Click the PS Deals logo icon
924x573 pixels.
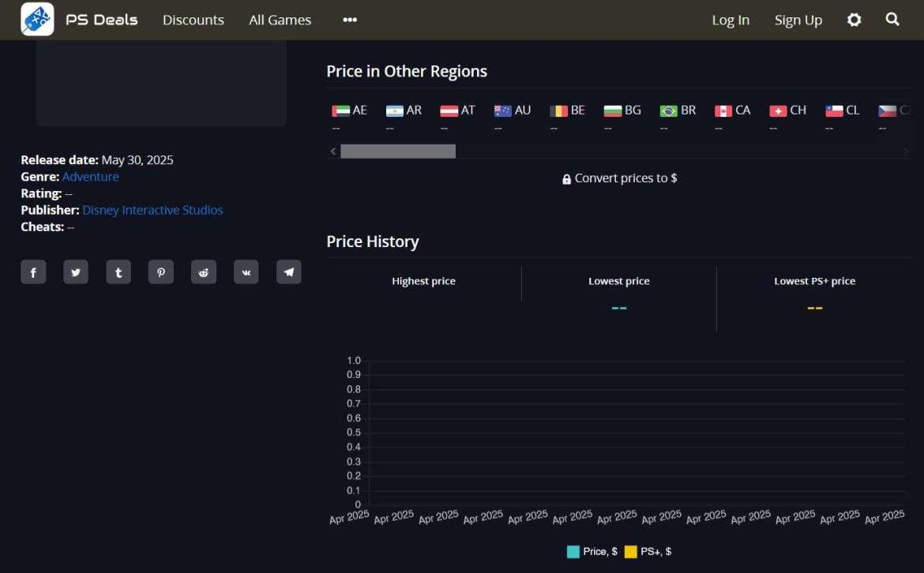pyautogui.click(x=37, y=20)
